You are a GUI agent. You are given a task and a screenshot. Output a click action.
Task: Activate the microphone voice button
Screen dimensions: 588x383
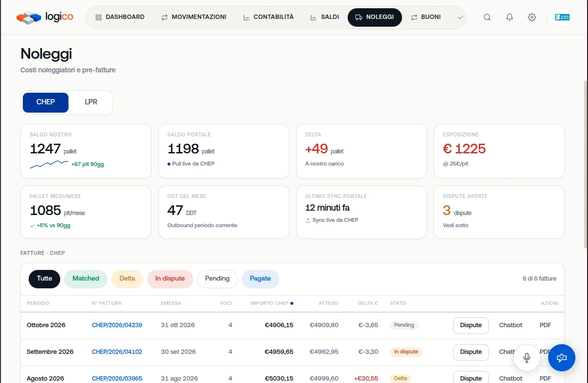tap(527, 358)
